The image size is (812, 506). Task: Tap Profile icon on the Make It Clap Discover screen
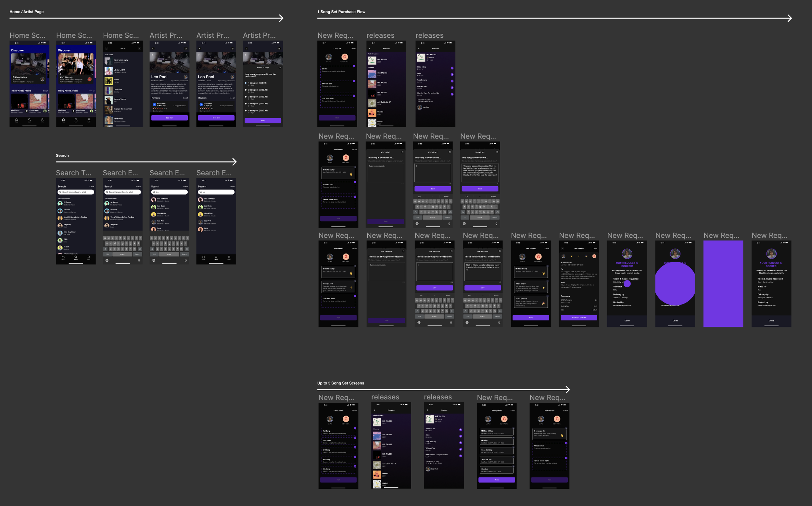point(42,120)
